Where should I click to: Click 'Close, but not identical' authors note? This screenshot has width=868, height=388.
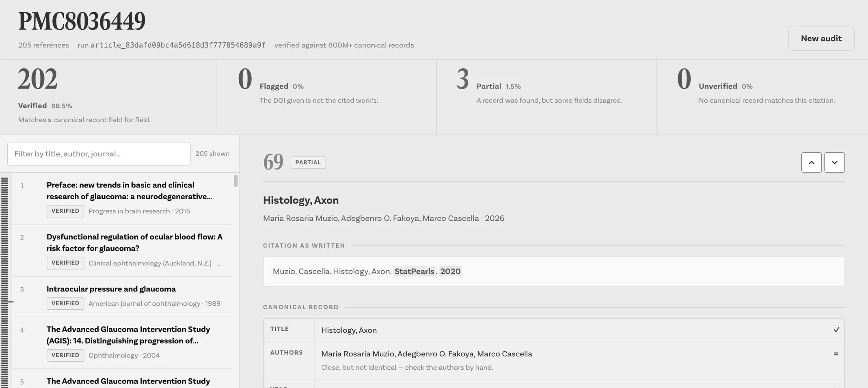[x=407, y=367]
